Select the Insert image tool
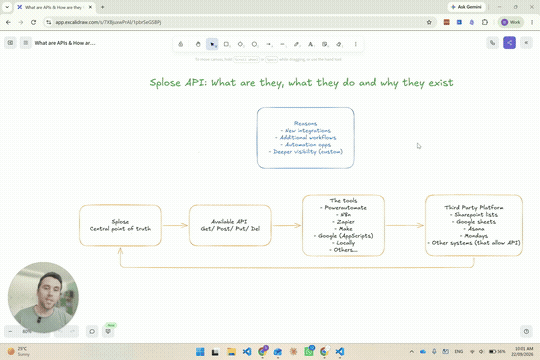540x360 pixels. (x=325, y=44)
